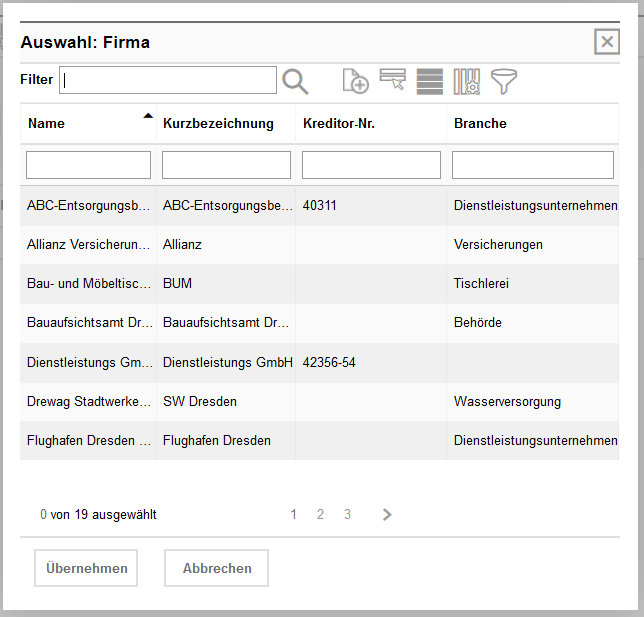Select the ABC-Entsorgungsb... name row
The width and height of the screenshot is (644, 617).
pyautogui.click(x=88, y=205)
